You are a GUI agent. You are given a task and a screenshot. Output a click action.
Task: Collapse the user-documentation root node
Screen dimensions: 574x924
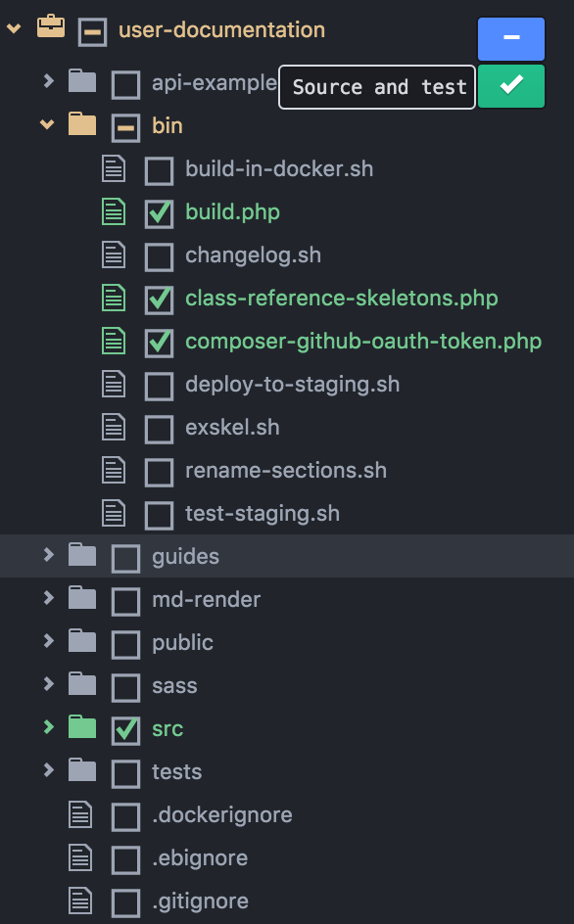(x=14, y=27)
